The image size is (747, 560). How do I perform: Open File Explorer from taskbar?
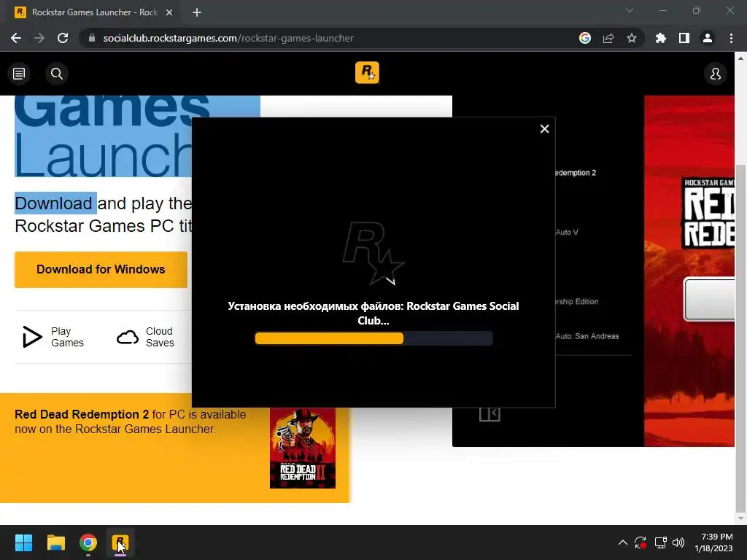click(55, 542)
